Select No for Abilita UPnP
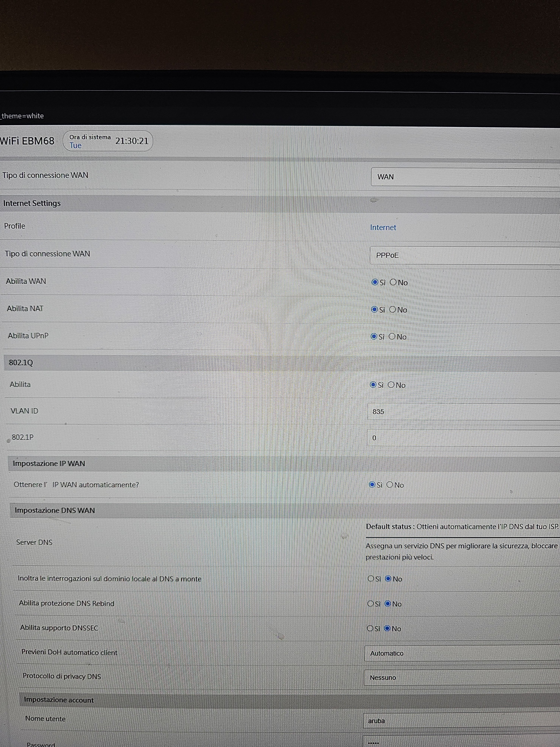Screen dimensions: 560x747 392,336
